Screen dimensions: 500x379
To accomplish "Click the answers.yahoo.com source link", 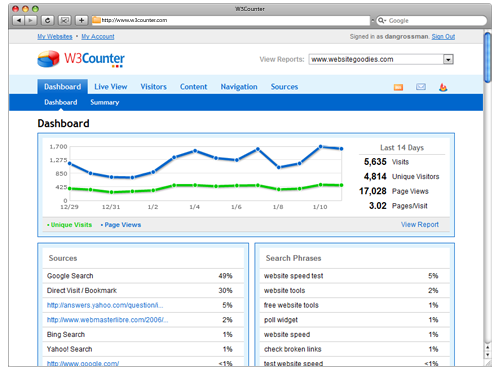I will (105, 305).
